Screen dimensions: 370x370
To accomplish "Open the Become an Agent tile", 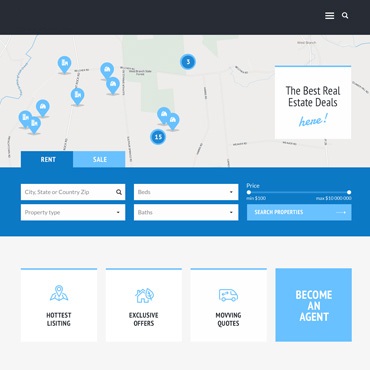I will [x=313, y=305].
